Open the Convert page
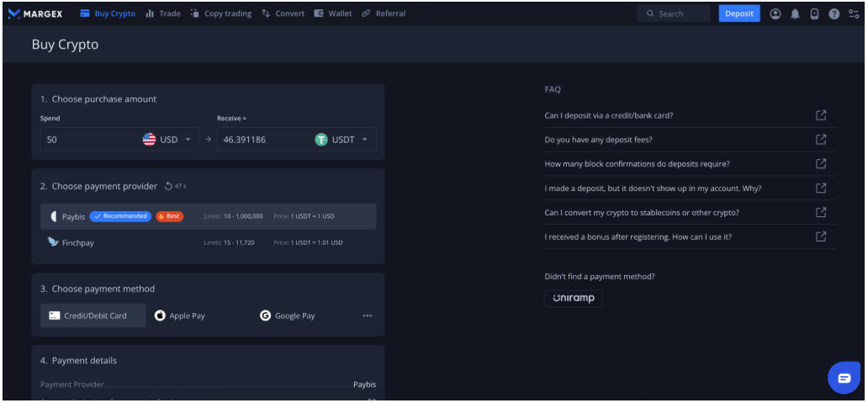 (283, 13)
